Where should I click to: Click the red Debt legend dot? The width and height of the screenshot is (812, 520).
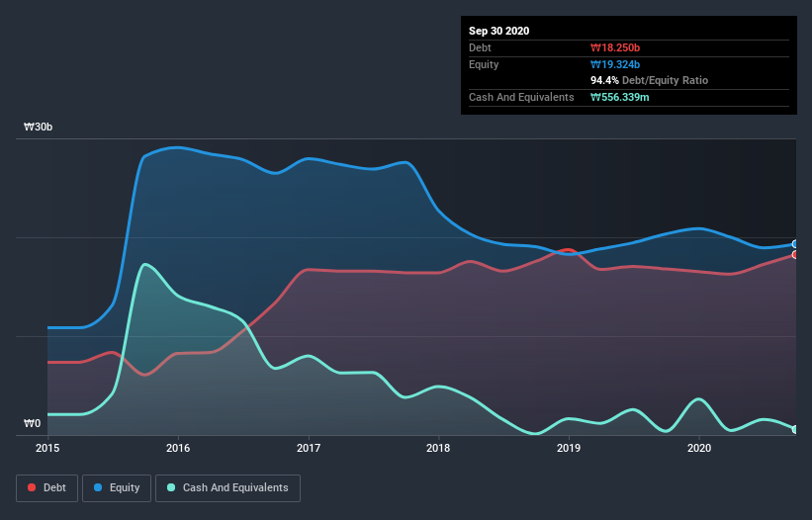click(x=32, y=488)
